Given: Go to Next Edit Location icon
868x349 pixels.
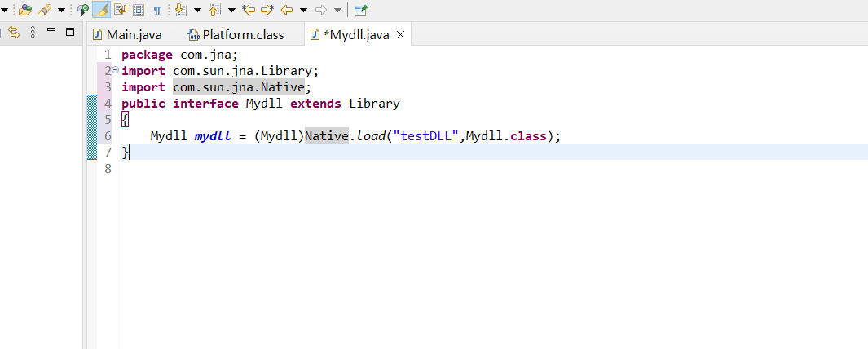Looking at the screenshot, I should click(x=267, y=10).
